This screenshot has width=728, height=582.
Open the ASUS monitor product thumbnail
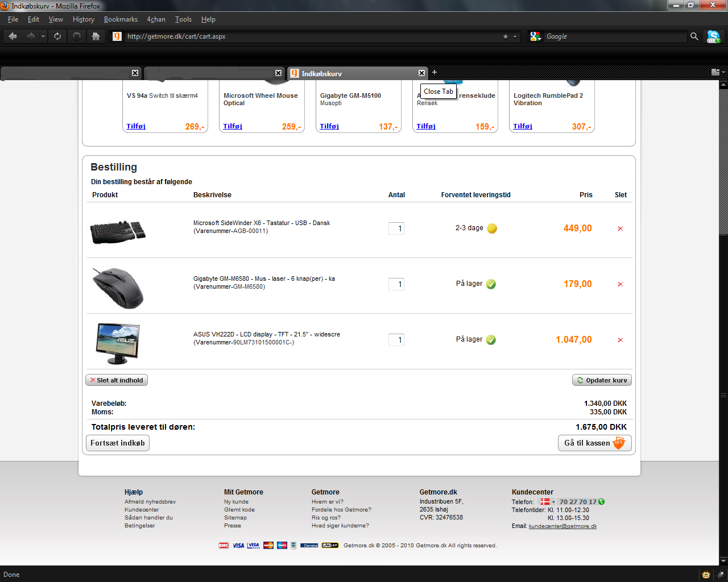pos(118,343)
